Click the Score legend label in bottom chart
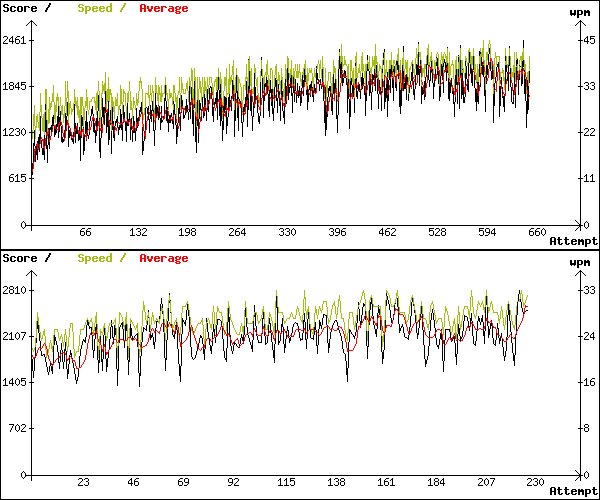 [20, 258]
